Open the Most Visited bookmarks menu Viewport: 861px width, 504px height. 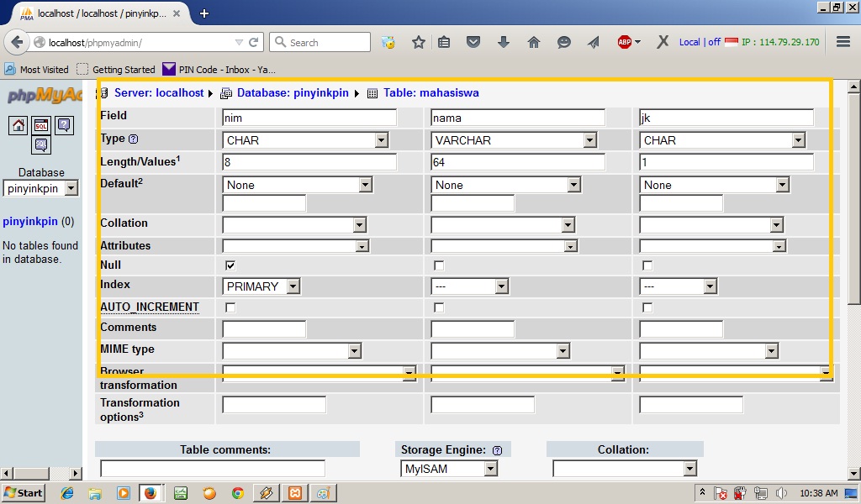(x=40, y=69)
